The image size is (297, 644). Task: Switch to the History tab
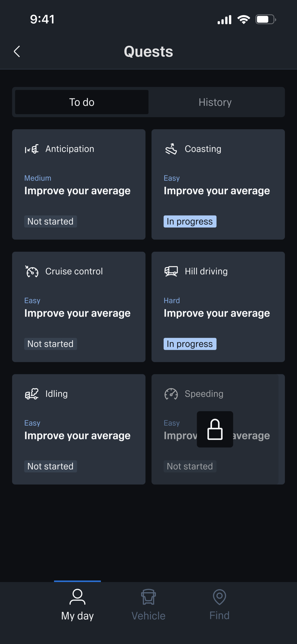[x=215, y=102]
